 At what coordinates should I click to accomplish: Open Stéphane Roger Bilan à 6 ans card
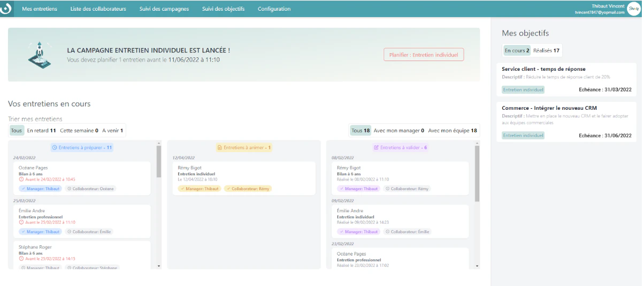coord(82,255)
